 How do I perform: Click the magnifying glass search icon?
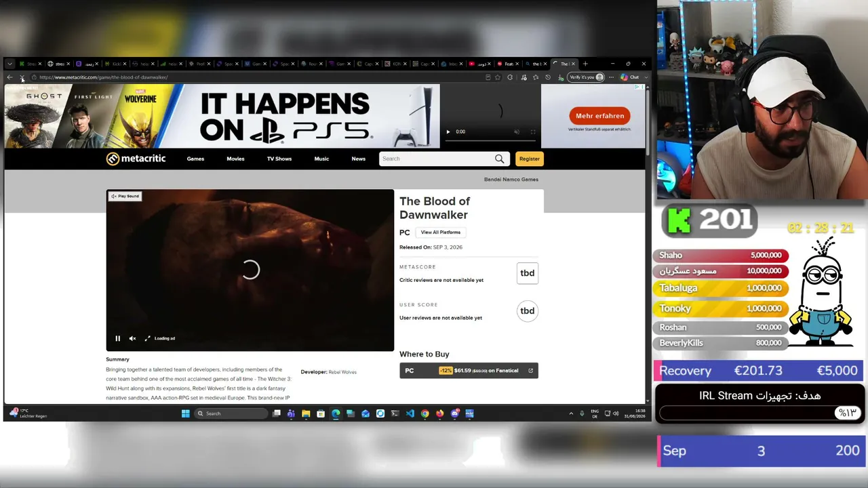click(500, 159)
